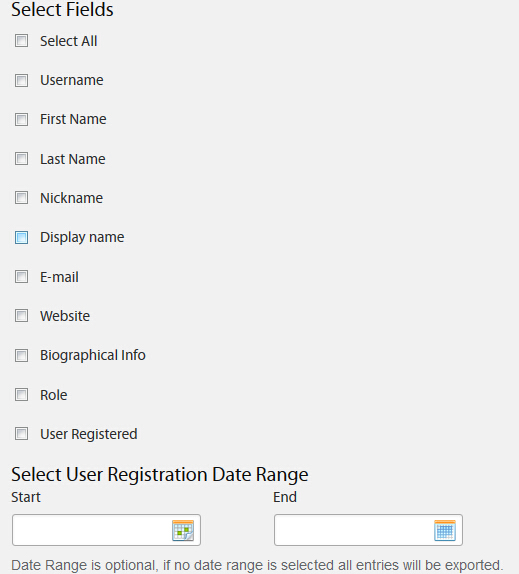This screenshot has width=519, height=574.
Task: Enable the Username field checkbox
Action: (21, 80)
